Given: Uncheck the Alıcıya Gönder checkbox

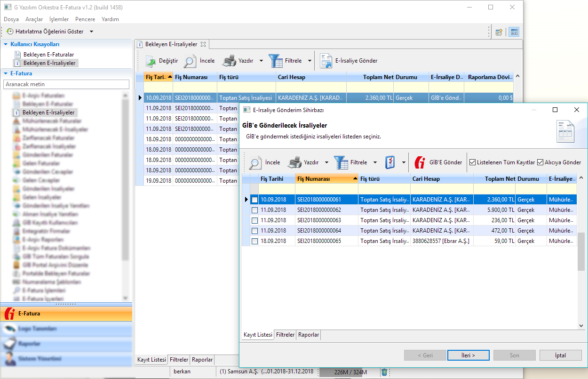Looking at the screenshot, I should pos(540,162).
